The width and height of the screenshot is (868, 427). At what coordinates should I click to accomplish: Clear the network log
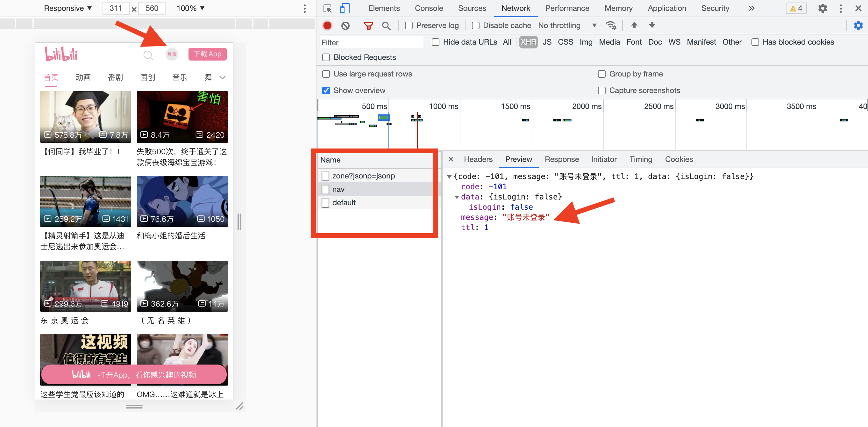(x=345, y=25)
